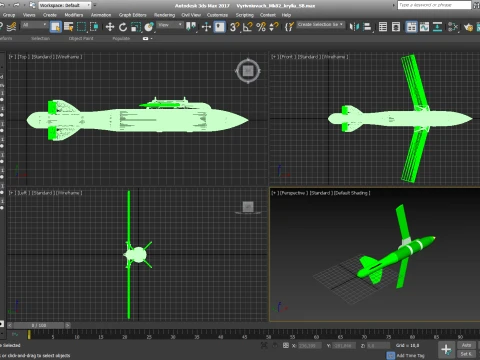Click the ViewCube in the Top viewport
Image resolution: width=480 pixels, height=360 pixels.
[248, 71]
